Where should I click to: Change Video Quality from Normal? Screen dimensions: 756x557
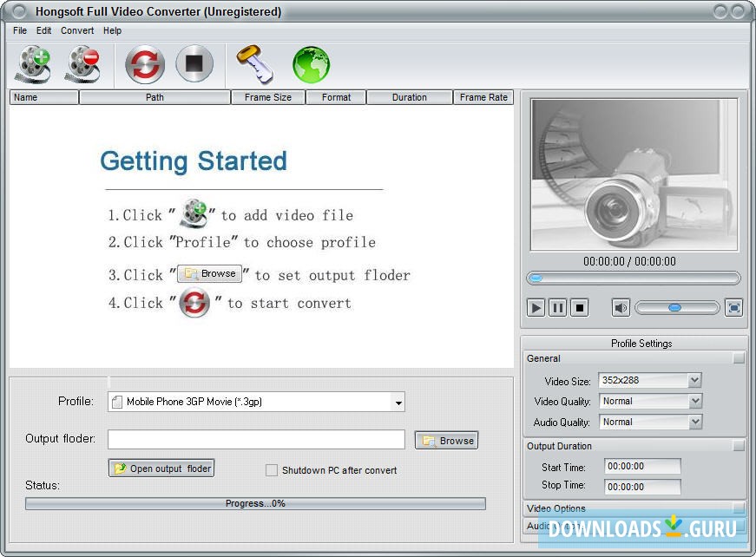694,401
